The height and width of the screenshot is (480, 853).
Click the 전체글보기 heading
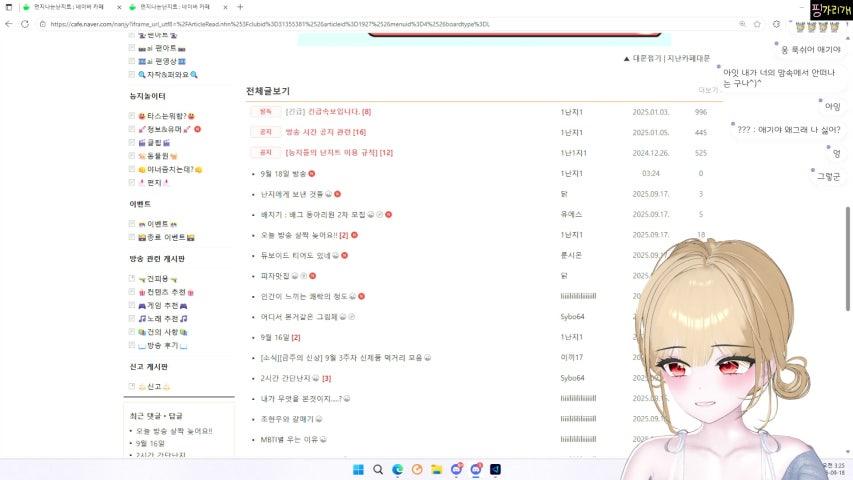[268, 91]
